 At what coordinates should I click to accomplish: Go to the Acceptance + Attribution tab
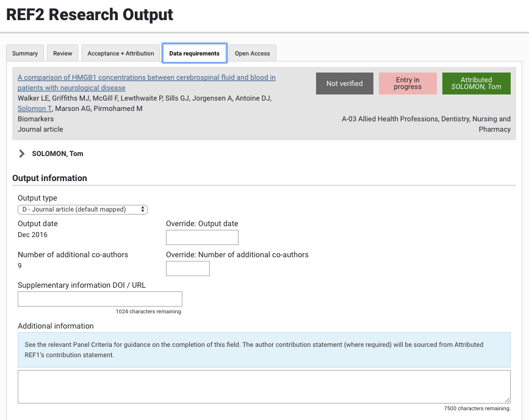[121, 54]
